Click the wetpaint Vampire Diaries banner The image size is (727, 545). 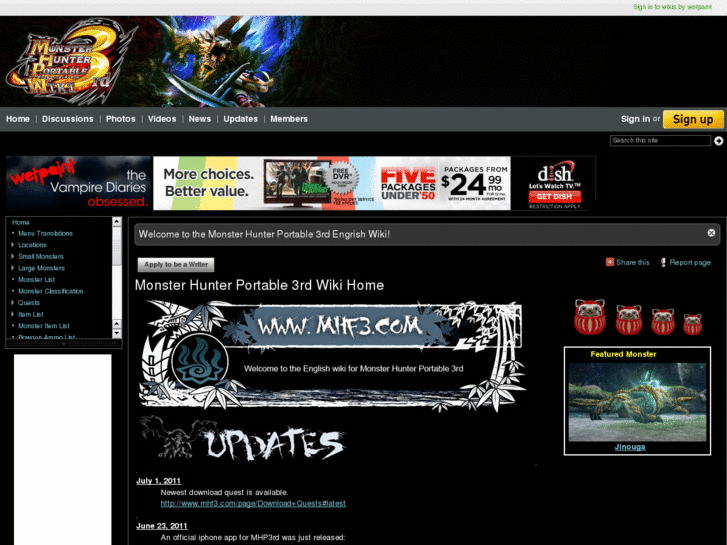pyautogui.click(x=78, y=183)
